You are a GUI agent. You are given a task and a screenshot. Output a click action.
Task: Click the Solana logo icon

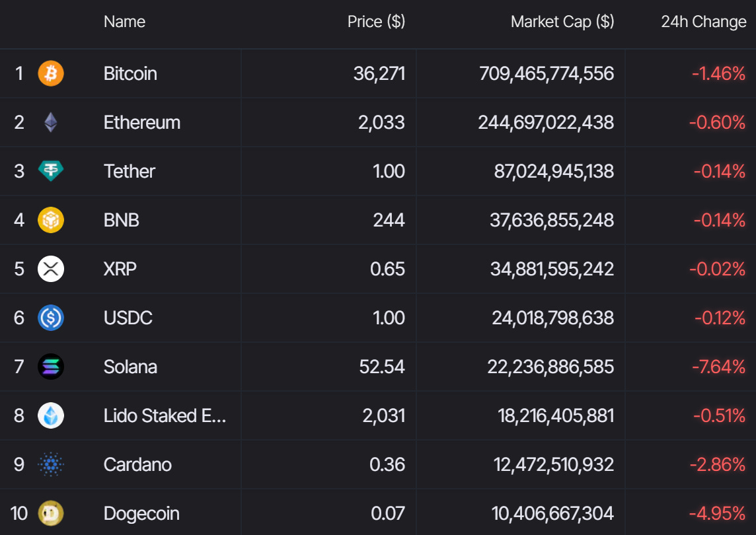coord(51,367)
